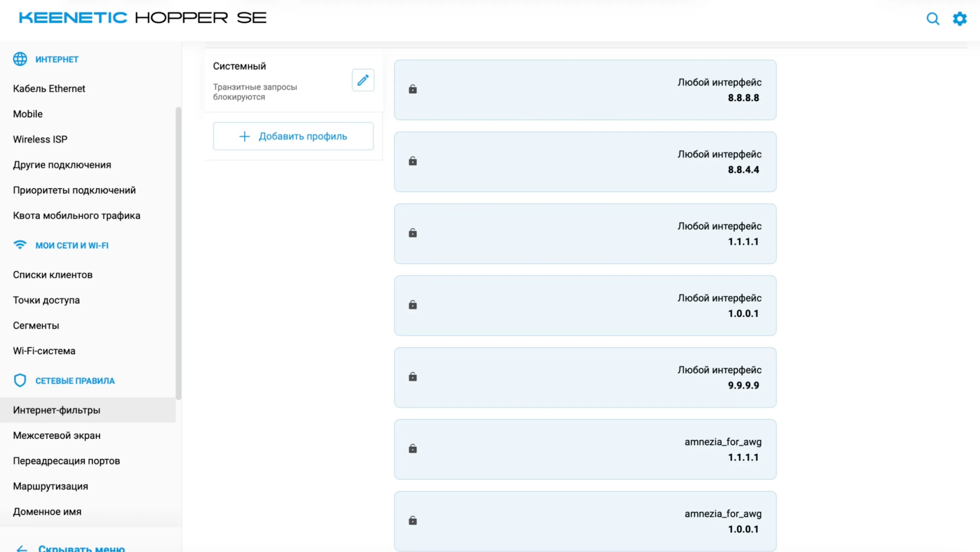Open Другие подключения

(62, 165)
